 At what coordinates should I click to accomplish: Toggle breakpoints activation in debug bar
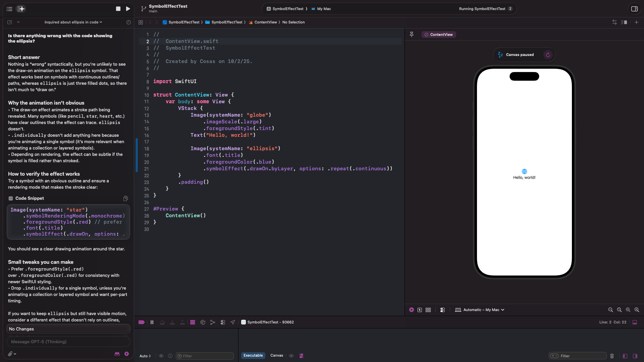142,322
